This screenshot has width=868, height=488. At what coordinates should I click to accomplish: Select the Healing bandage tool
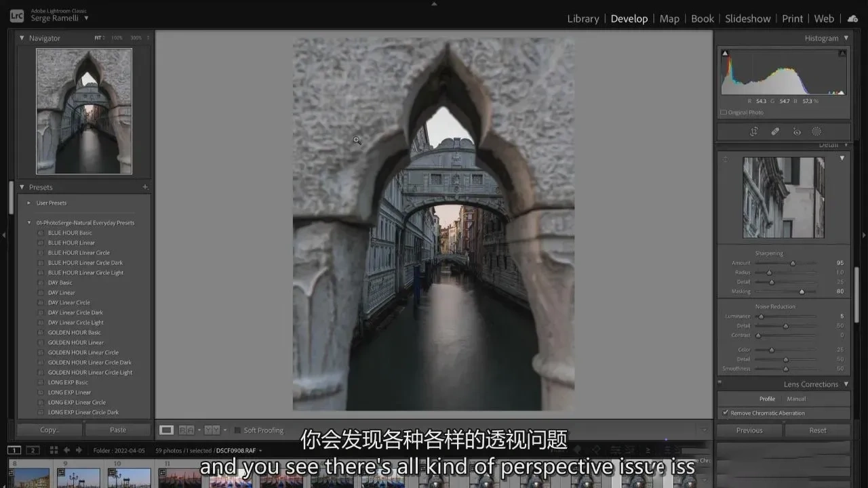point(775,131)
